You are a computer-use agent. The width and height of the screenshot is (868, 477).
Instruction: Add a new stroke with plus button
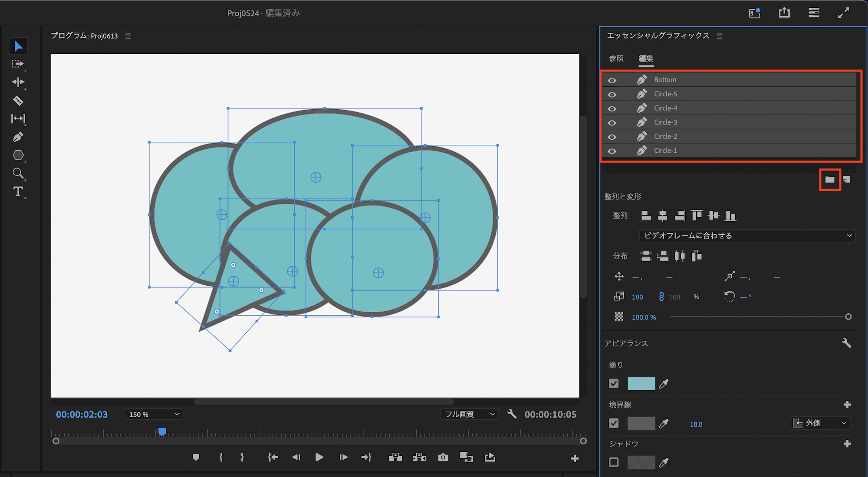click(847, 405)
